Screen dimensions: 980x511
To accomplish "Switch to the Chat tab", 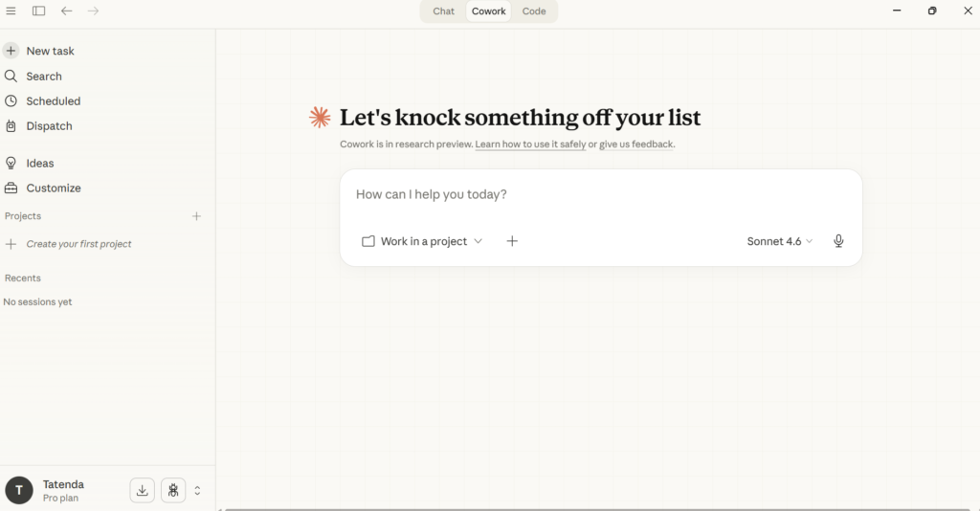I will (x=443, y=11).
